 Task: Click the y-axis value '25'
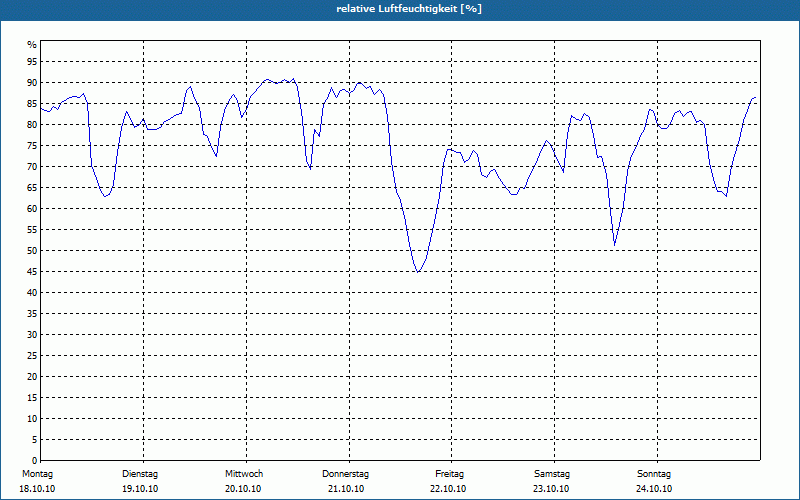(32, 356)
